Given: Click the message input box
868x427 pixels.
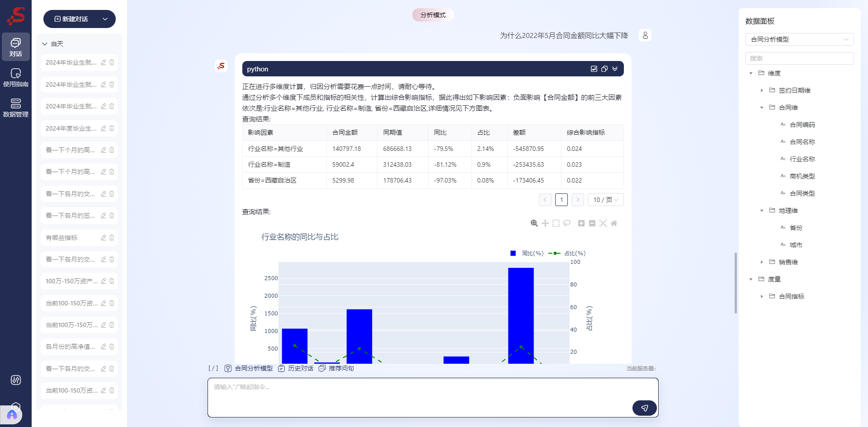Looking at the screenshot, I should (433, 398).
